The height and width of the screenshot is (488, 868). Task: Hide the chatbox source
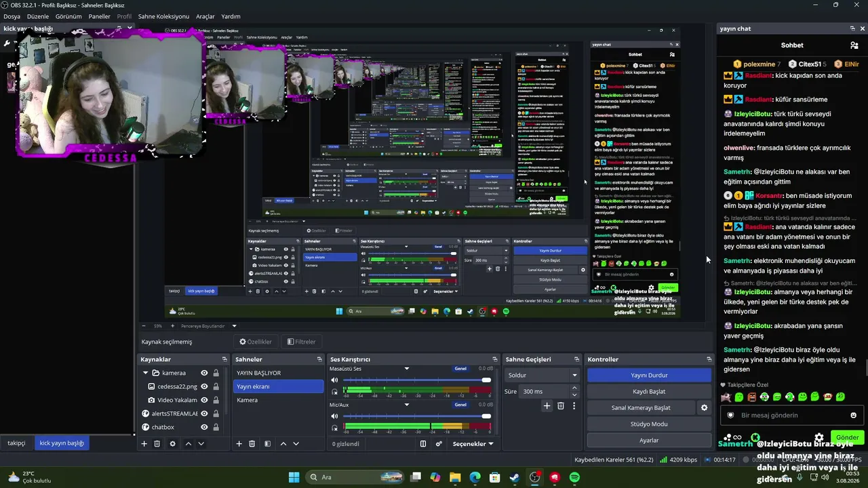[x=204, y=427]
